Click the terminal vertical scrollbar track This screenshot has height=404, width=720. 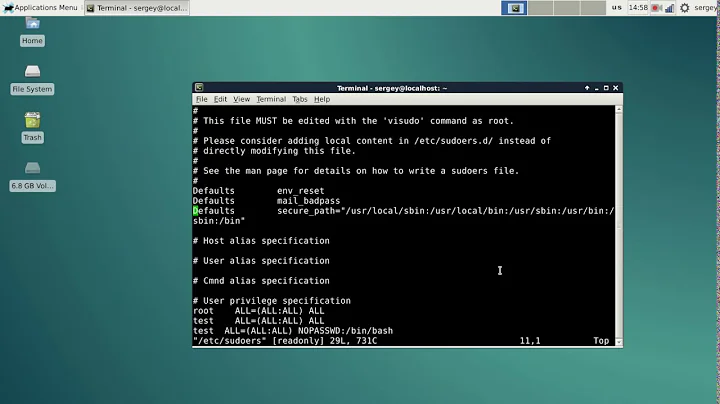[x=619, y=225]
